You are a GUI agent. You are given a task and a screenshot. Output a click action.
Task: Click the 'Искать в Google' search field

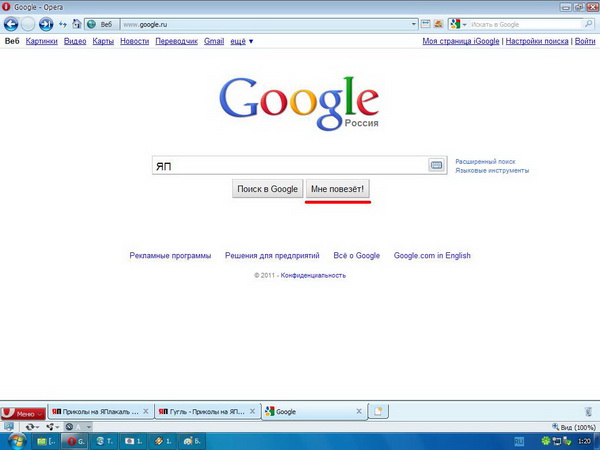pyautogui.click(x=526, y=24)
